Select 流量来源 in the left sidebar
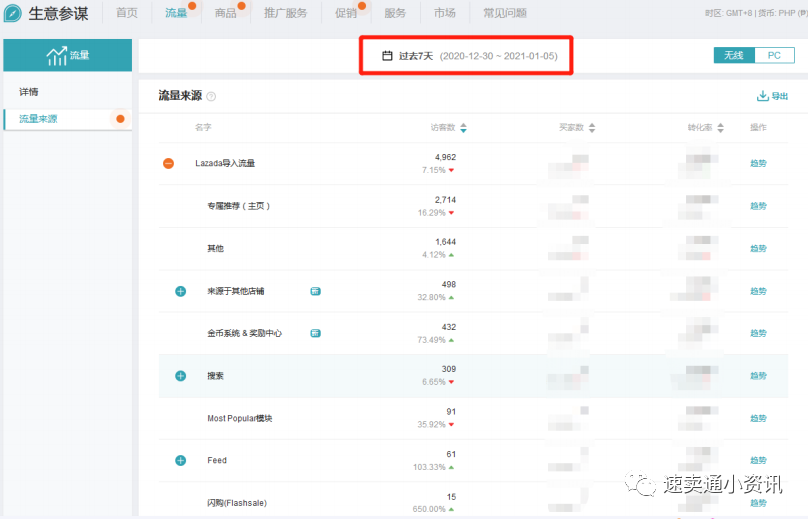Screen dimensions: 808x519 38,119
